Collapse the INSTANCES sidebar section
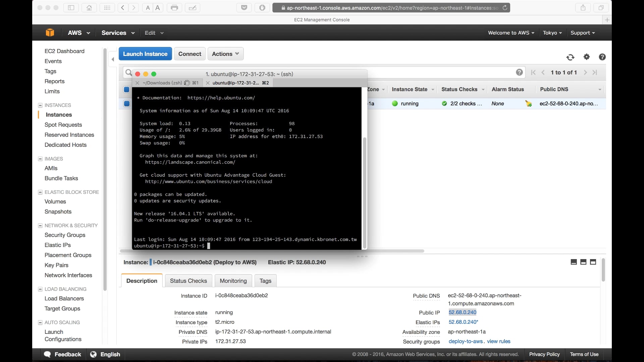 coord(40,105)
